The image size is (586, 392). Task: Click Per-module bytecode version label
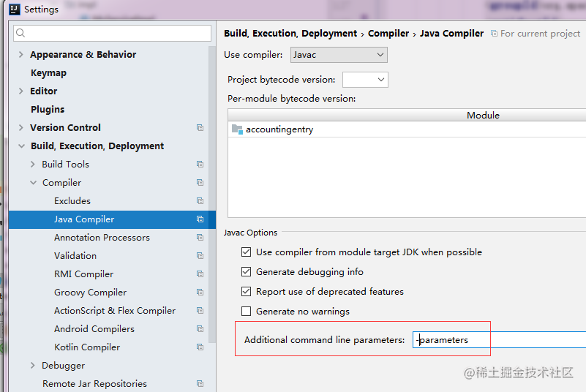291,99
